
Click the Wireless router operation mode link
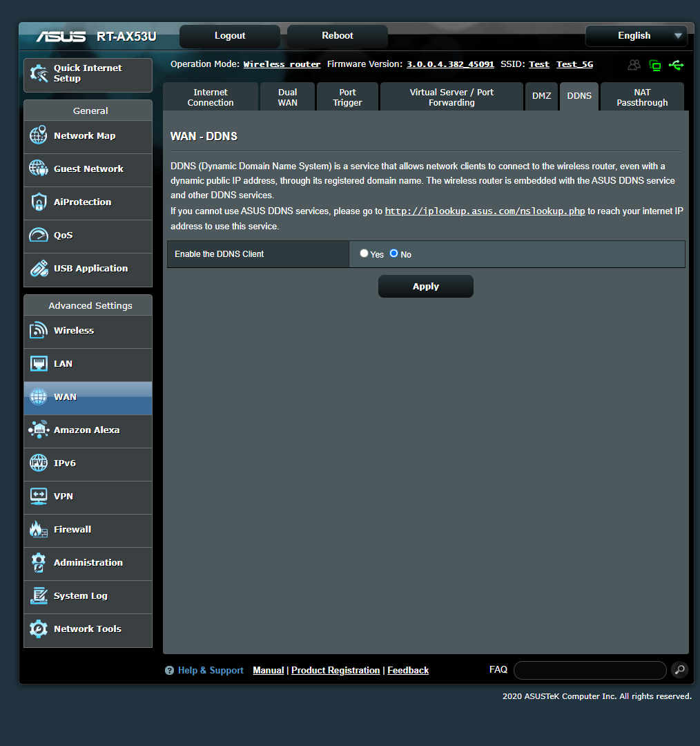coord(282,64)
